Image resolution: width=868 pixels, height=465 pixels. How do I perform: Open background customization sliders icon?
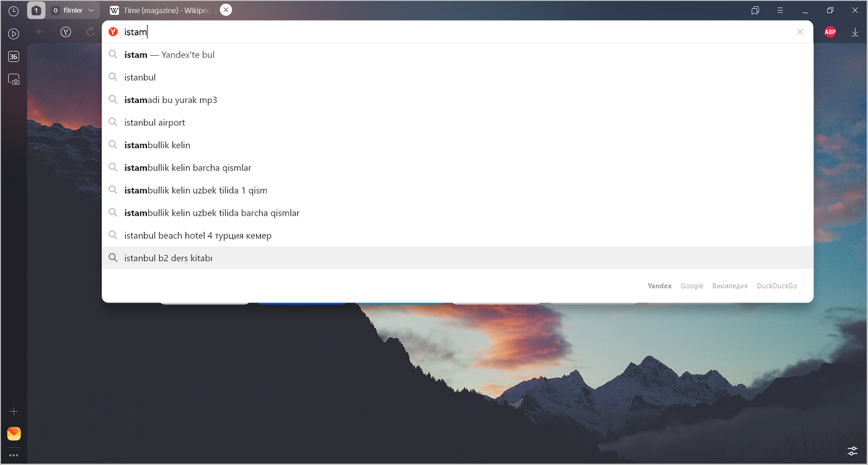click(x=852, y=451)
